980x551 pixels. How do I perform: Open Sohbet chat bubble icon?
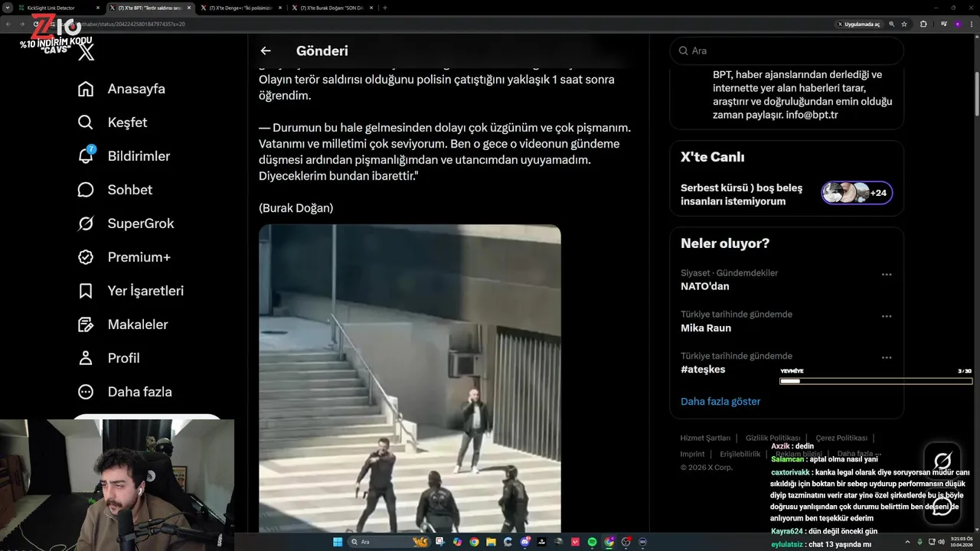tap(86, 190)
